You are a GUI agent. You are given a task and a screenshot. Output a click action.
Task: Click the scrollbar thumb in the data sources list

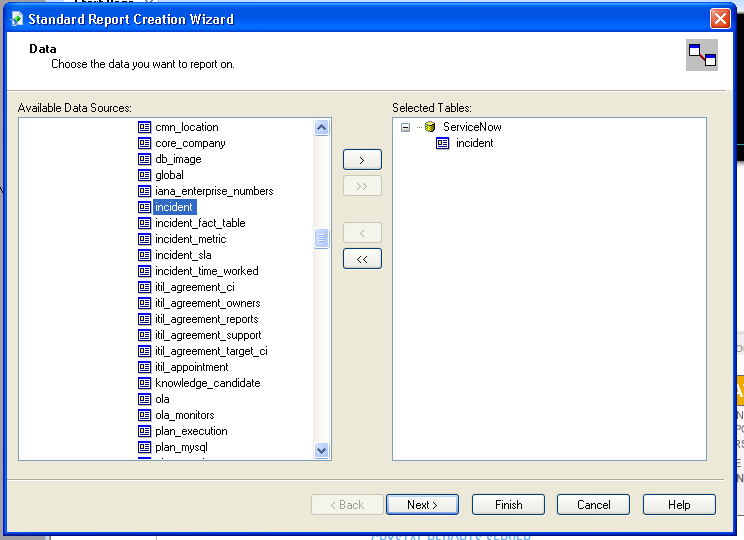click(x=321, y=238)
